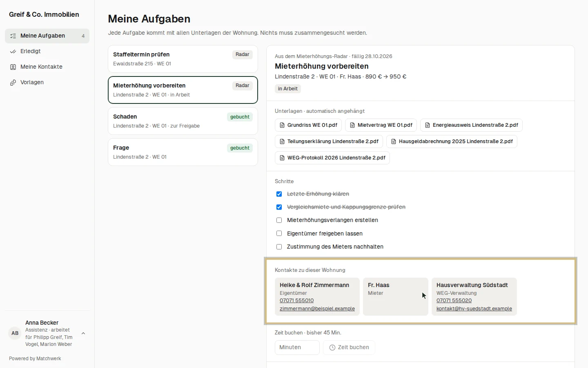The image size is (588, 368).
Task: Select Staffeltermin prüfen task card
Action: pyautogui.click(x=183, y=59)
